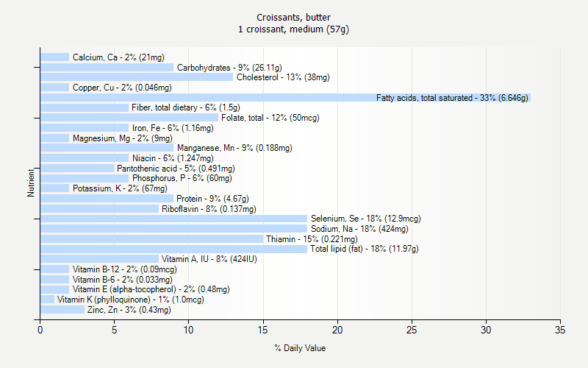Click the x-axis tick label '20'
Screen dimensions: 588x368
tap(337, 330)
